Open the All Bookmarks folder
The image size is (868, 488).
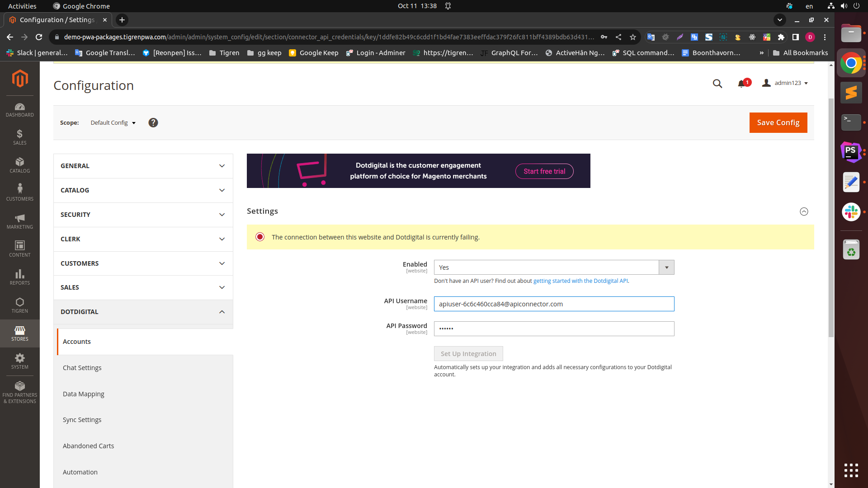[801, 53]
